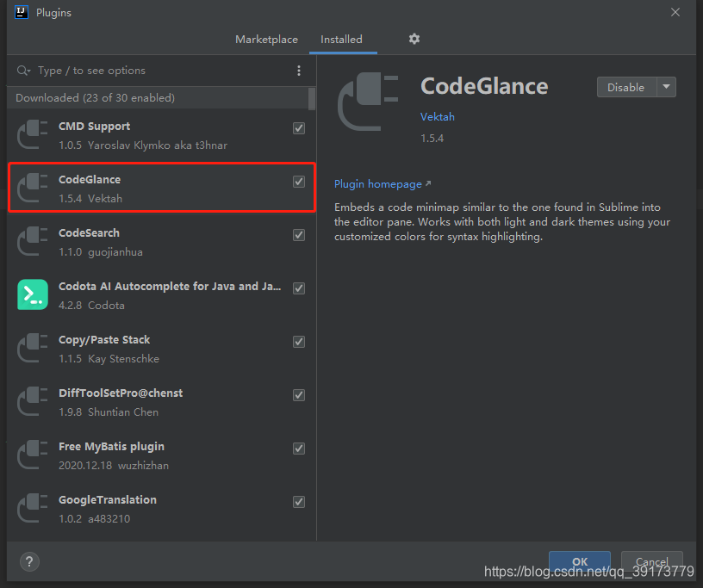The image size is (703, 588).
Task: Click '4.2.8 Codota' version text
Action: 92,306
